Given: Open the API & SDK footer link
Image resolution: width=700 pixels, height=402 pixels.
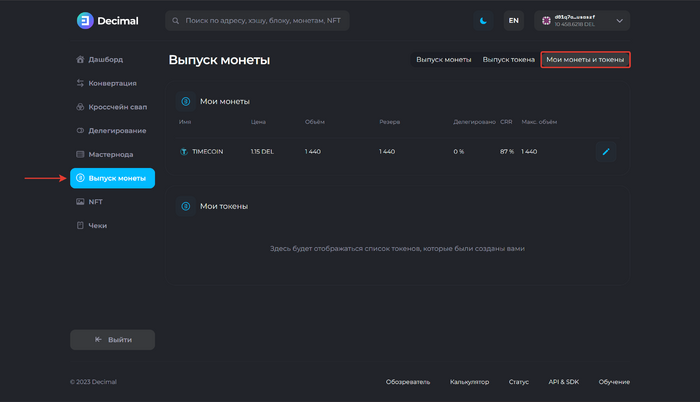Looking at the screenshot, I should (563, 381).
